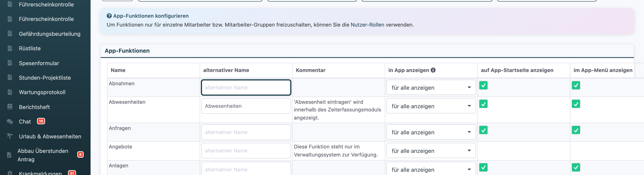644x175 pixels.
Task: Open Krankmeldungen in sidebar
Action: (x=40, y=173)
